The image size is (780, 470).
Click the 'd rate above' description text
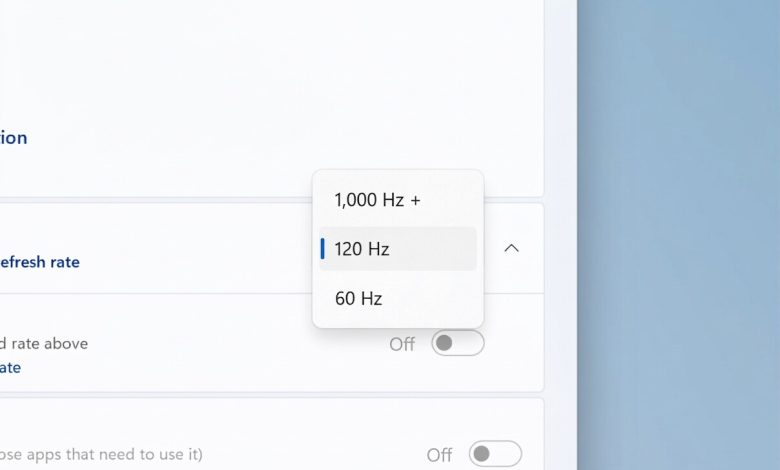click(44, 343)
